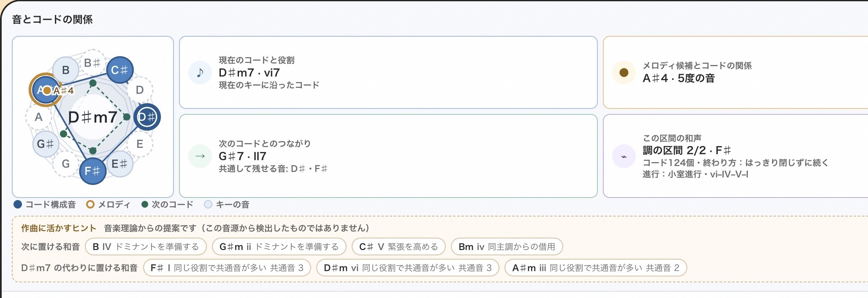Image resolution: width=868 pixels, height=298 pixels.
Task: Pick the A#m iii substitute chip
Action: click(x=596, y=268)
